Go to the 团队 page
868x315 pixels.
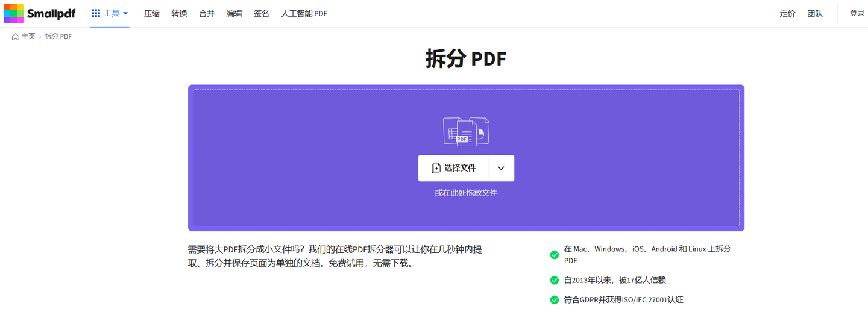(x=815, y=13)
